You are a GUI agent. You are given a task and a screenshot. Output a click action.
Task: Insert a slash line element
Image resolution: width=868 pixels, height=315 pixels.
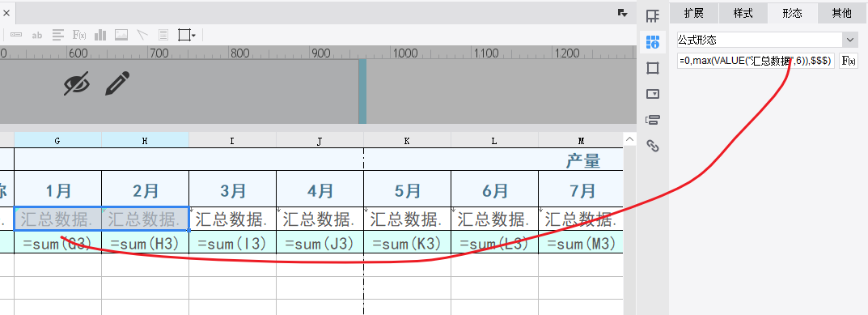tap(142, 35)
